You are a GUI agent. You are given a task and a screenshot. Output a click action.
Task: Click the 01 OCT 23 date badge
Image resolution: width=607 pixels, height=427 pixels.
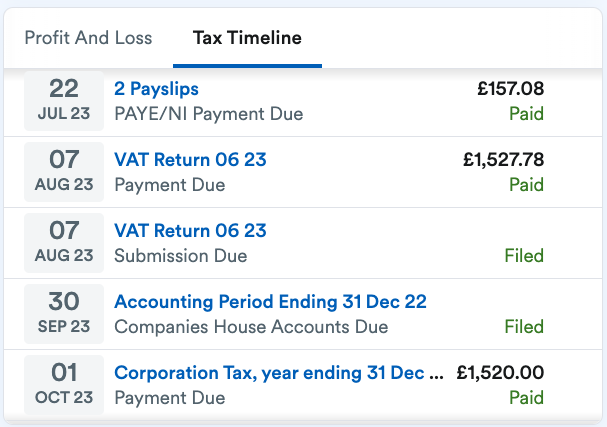(64, 385)
